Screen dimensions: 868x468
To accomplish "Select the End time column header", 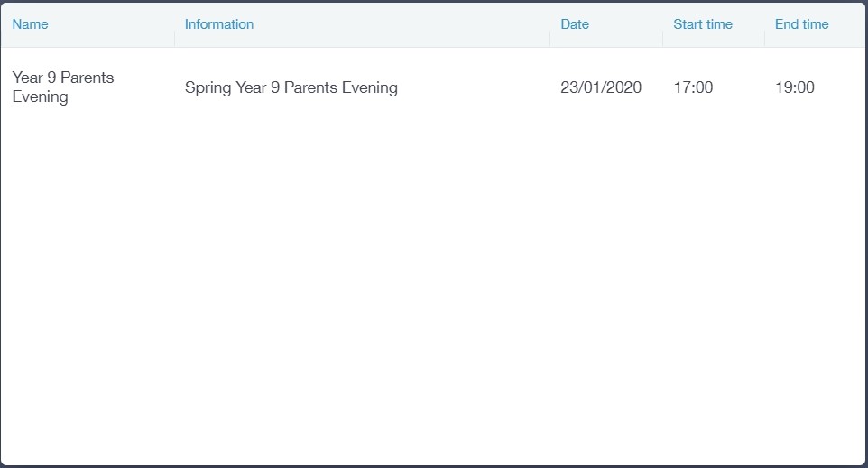I will [801, 24].
